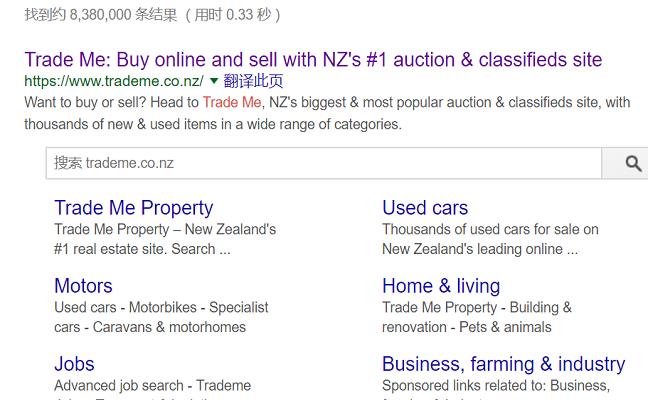Click the Jobs Advanced job search snippet
This screenshot has height=400, width=648.
pos(152,386)
